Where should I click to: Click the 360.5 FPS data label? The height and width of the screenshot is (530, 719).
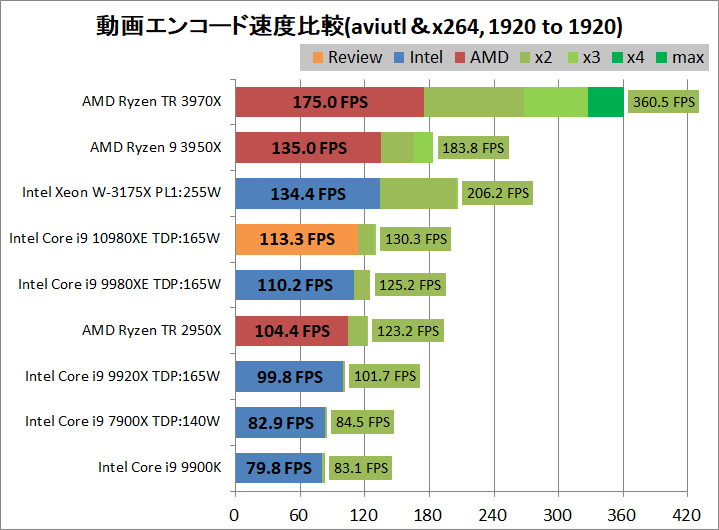click(663, 102)
